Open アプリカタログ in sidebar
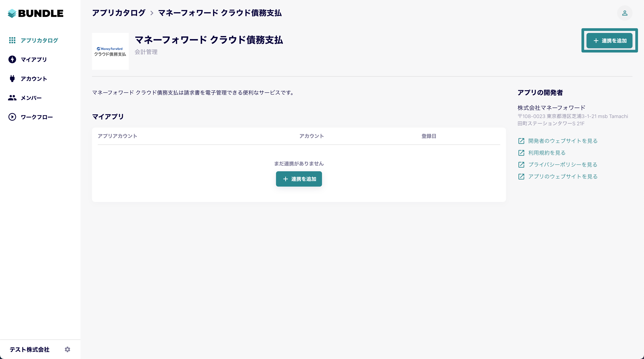This screenshot has width=644, height=359. tap(39, 40)
